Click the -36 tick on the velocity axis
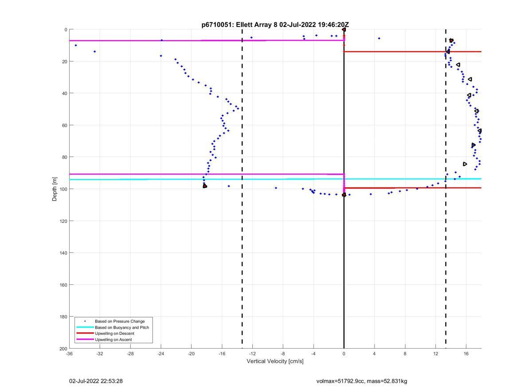The image size is (532, 392). point(69,353)
